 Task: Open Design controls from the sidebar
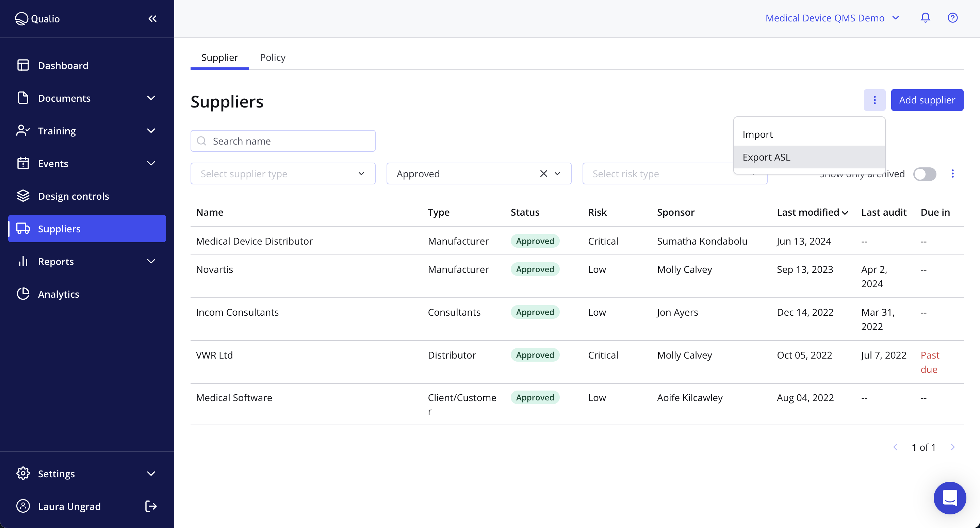pyautogui.click(x=73, y=196)
